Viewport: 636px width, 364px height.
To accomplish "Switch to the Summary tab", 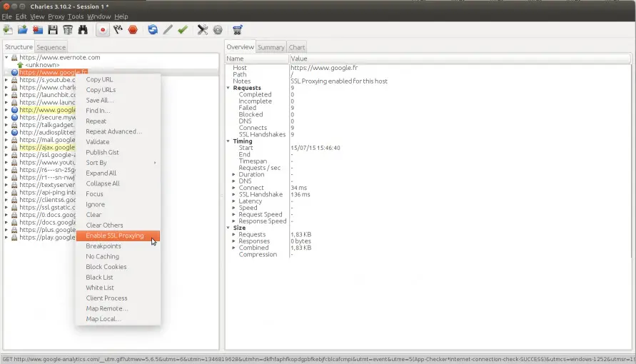I will click(271, 47).
